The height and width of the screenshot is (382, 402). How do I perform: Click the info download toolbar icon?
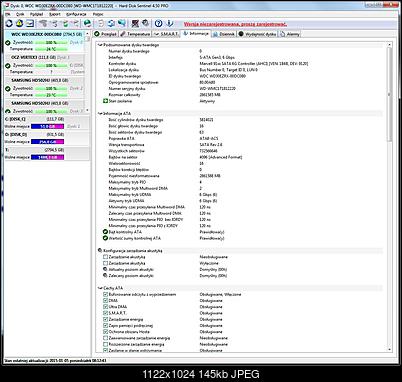[170, 23]
